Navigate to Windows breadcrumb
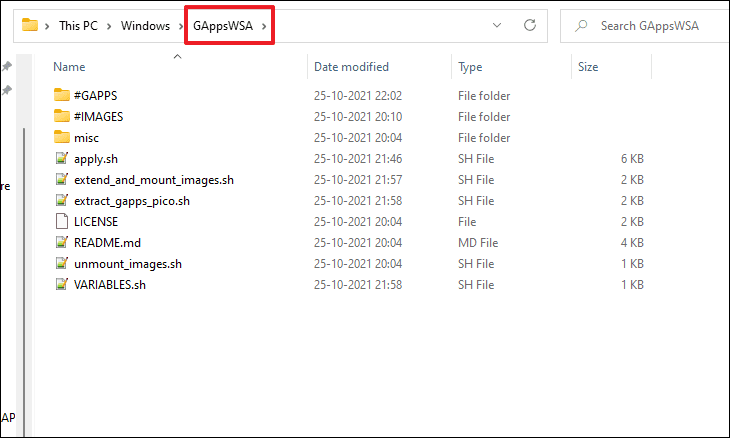The width and height of the screenshot is (730, 438). [x=145, y=26]
